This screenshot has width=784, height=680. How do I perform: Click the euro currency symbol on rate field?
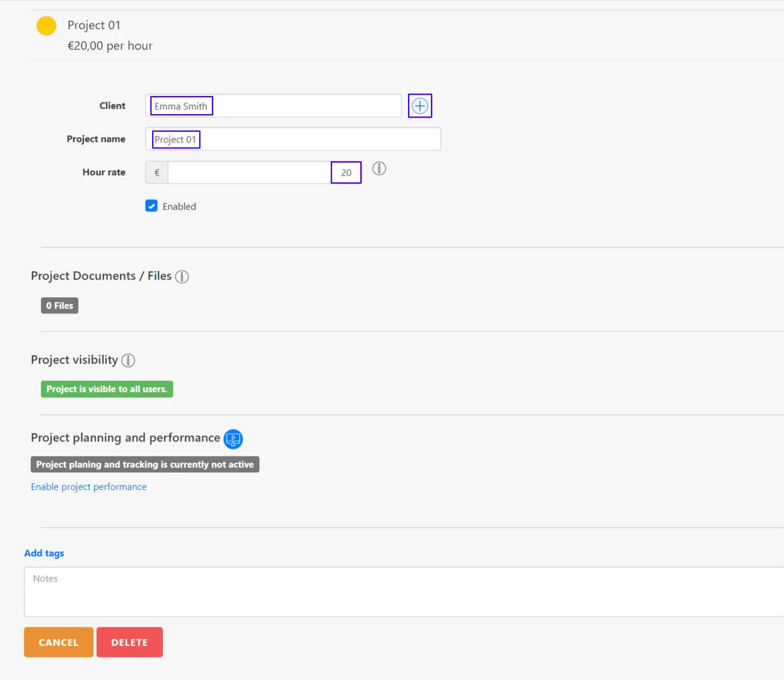tap(156, 172)
